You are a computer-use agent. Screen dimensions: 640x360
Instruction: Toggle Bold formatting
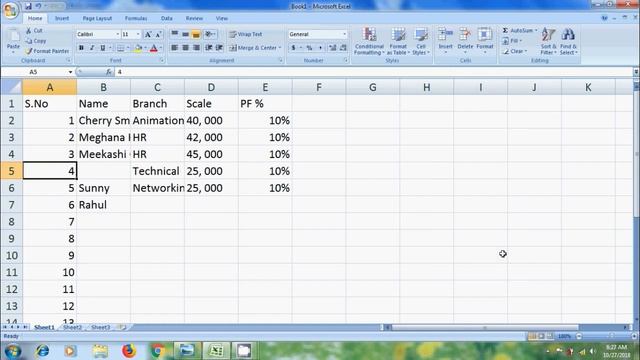[x=81, y=48]
